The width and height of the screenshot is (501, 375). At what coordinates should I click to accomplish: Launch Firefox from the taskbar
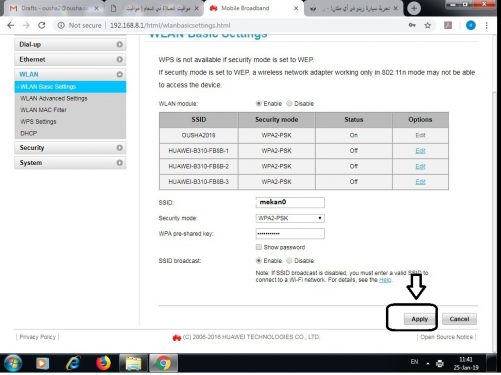(x=103, y=363)
